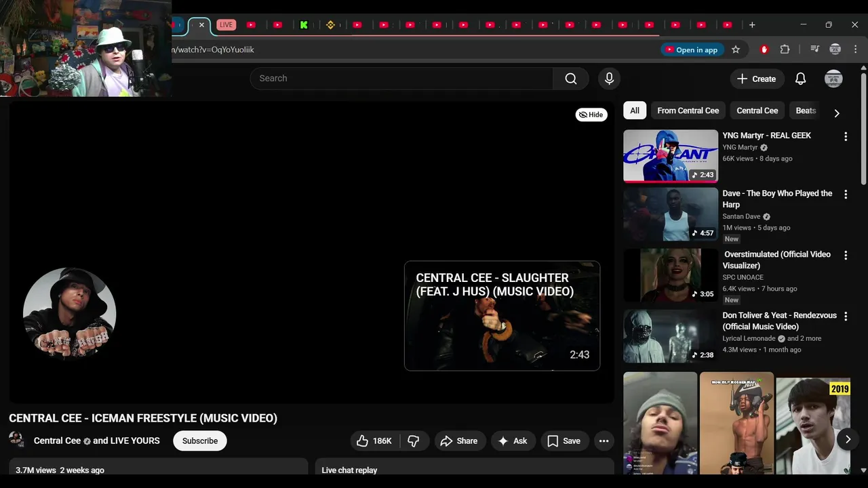Select the From Central Cee chip

688,110
